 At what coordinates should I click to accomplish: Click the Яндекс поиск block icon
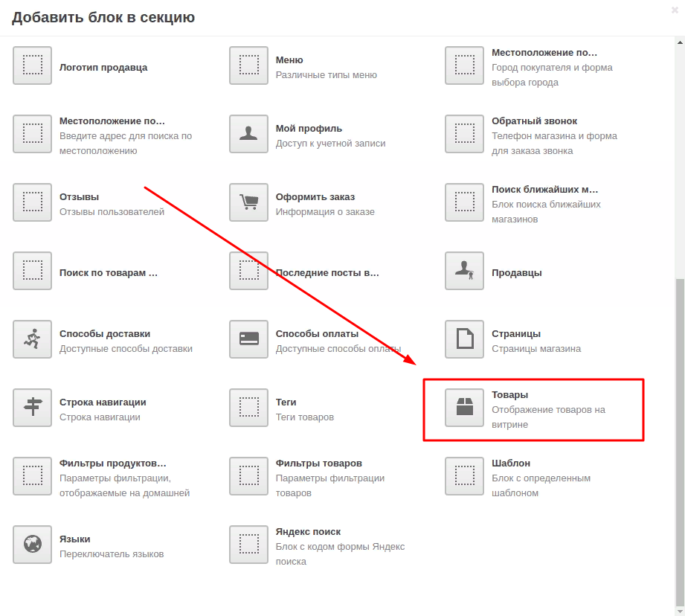[248, 545]
